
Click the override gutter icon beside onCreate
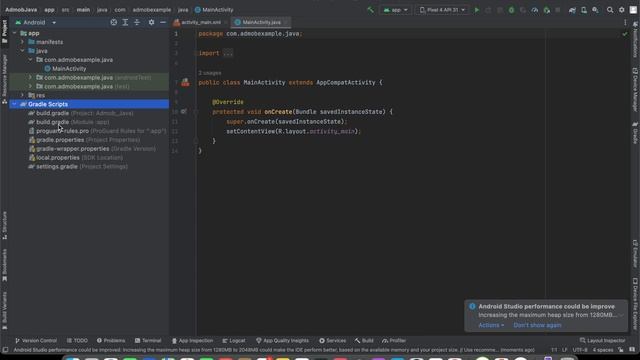(184, 111)
